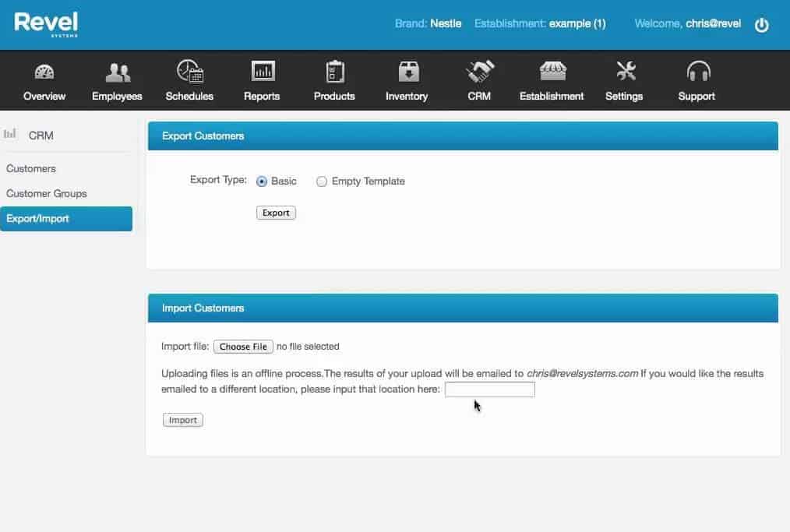
Task: Open the Schedules clock-calendar icon
Action: point(189,72)
